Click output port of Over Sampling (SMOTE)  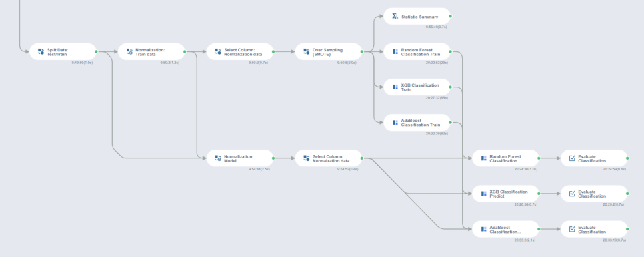362,52
